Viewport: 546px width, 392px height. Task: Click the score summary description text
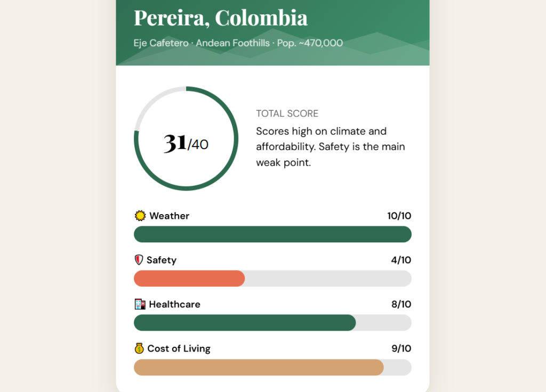[x=330, y=146]
